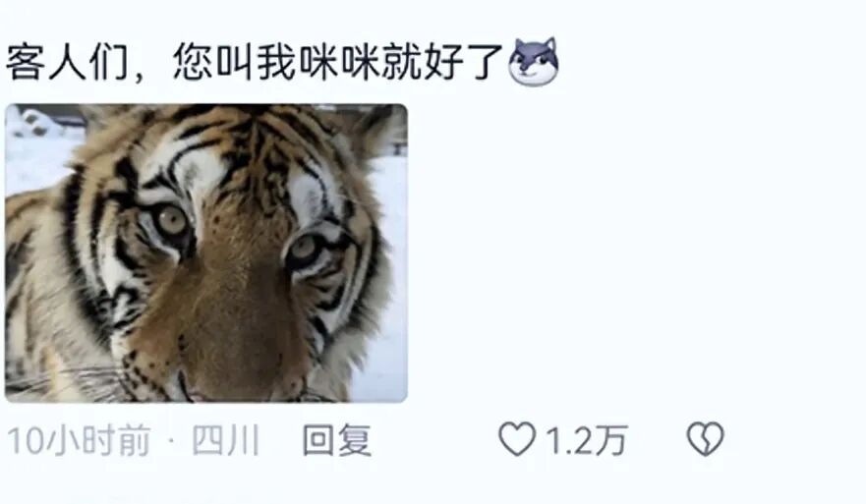The image size is (866, 504).
Task: Click the 四川 location label
Action: [226, 440]
